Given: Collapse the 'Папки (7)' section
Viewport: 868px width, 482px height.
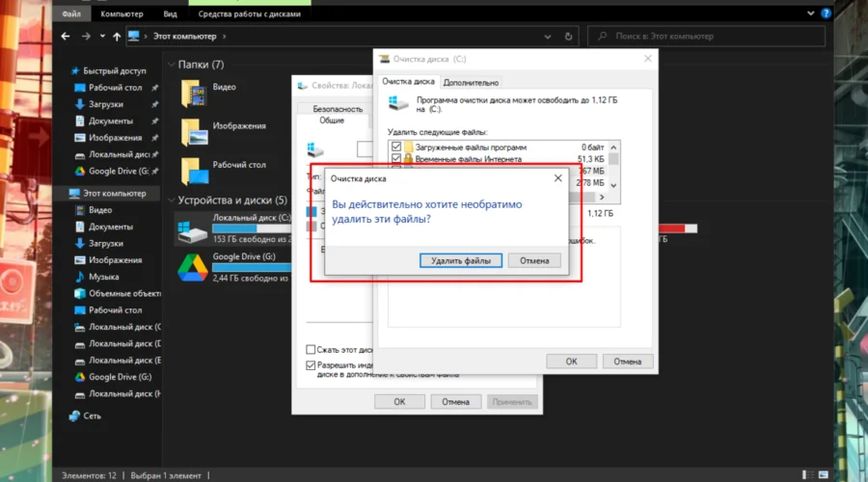Looking at the screenshot, I should [170, 65].
